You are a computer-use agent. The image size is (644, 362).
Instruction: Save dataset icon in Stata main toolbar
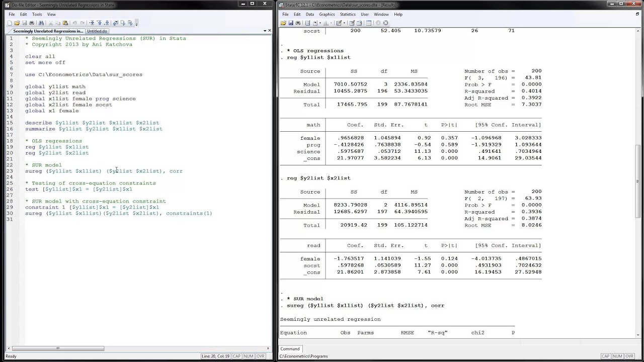(291, 23)
